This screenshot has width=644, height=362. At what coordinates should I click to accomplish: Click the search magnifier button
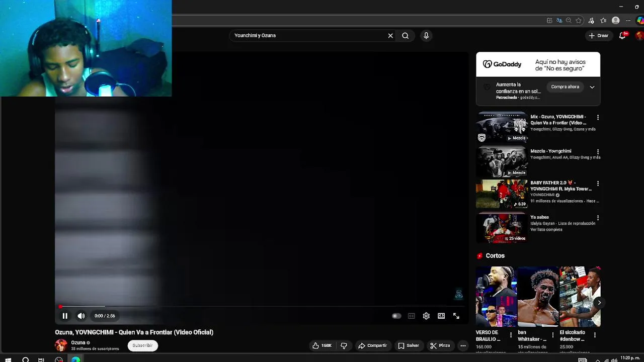tap(405, 36)
